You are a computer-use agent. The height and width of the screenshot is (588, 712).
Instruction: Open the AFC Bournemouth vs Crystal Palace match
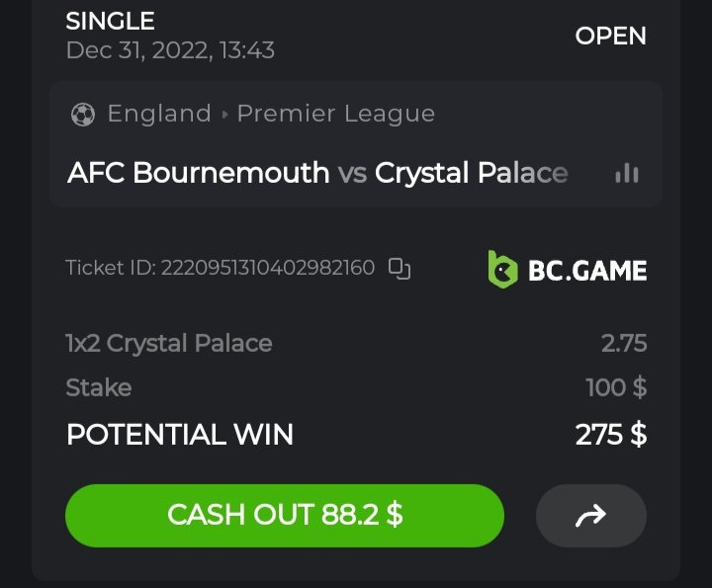coord(317,173)
